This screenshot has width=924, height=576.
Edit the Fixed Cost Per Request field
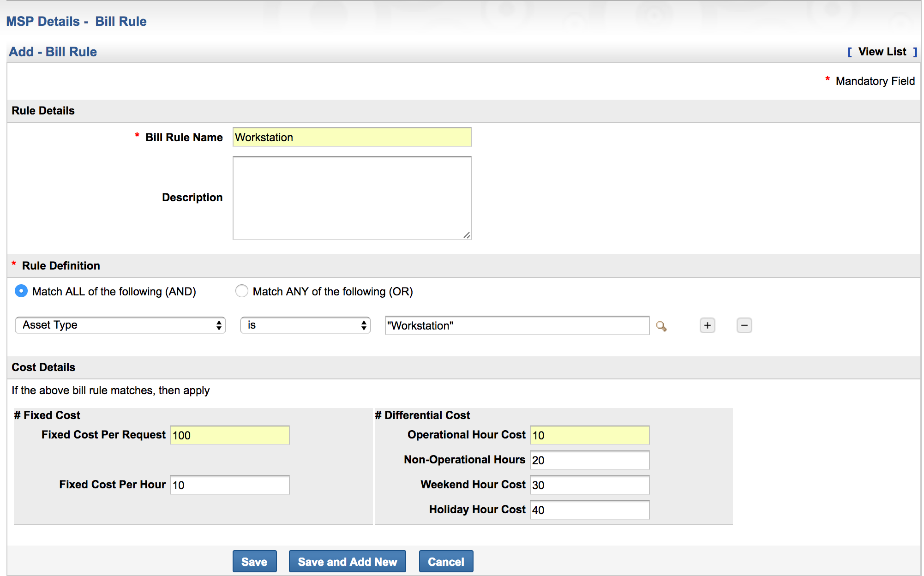tap(229, 435)
